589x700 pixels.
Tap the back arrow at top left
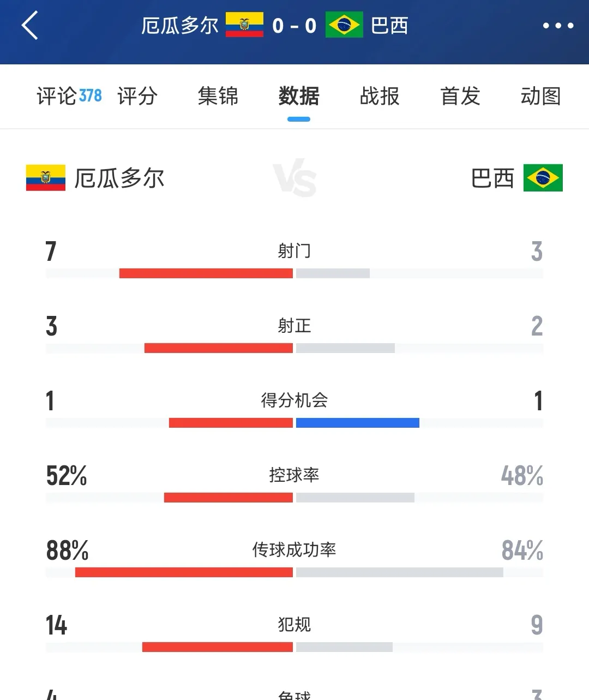30,26
